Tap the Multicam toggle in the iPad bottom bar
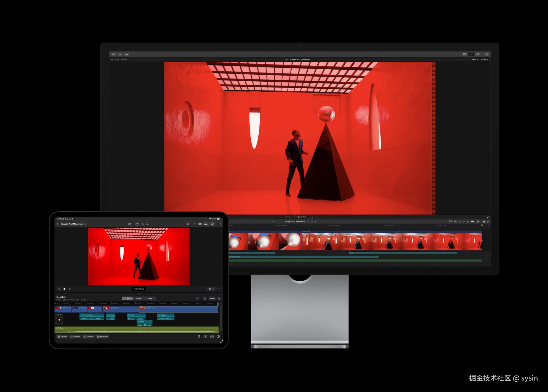The width and height of the screenshot is (548, 392). (x=102, y=336)
